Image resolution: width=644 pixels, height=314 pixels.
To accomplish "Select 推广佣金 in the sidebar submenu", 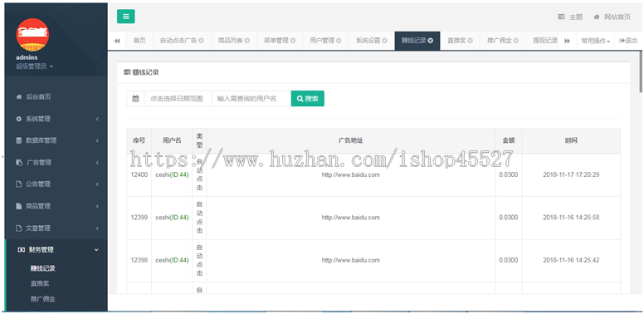I will [42, 299].
